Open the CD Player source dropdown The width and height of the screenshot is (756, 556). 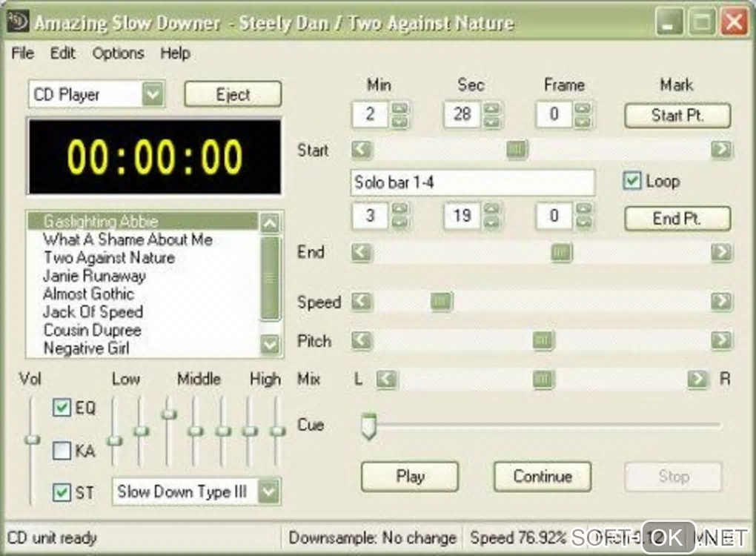click(x=153, y=94)
